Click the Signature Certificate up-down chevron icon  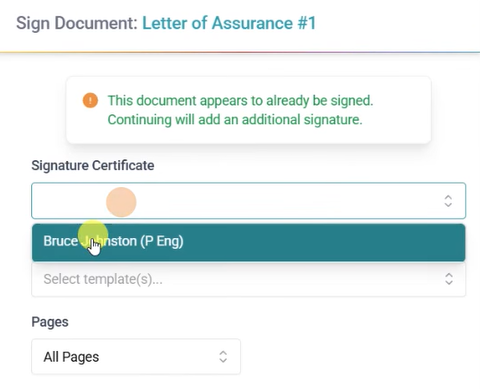point(448,201)
